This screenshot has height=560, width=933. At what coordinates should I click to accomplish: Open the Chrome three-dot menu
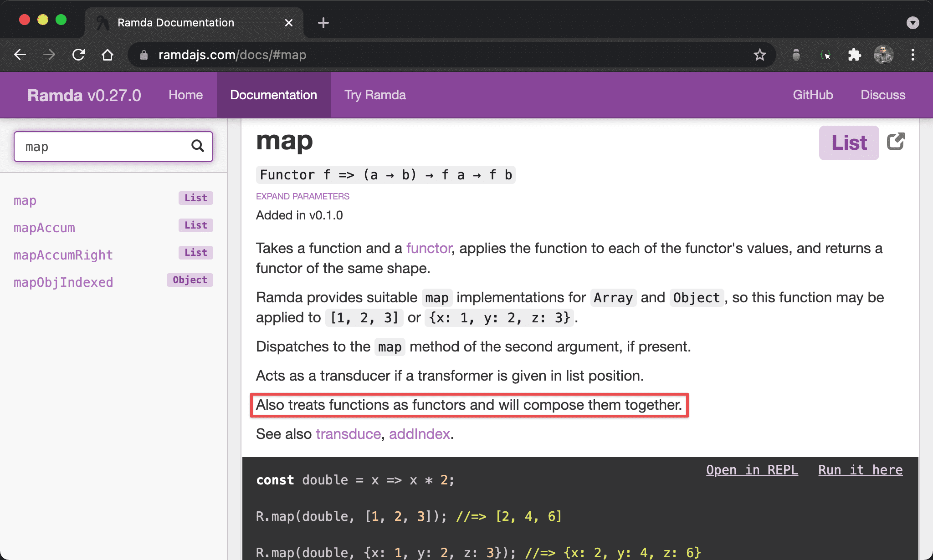[x=913, y=55]
